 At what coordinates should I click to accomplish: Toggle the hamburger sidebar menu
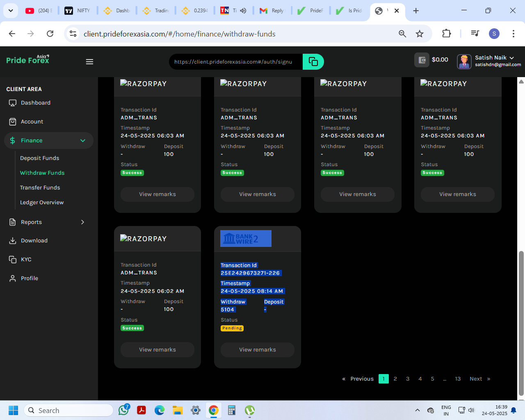[x=89, y=62]
